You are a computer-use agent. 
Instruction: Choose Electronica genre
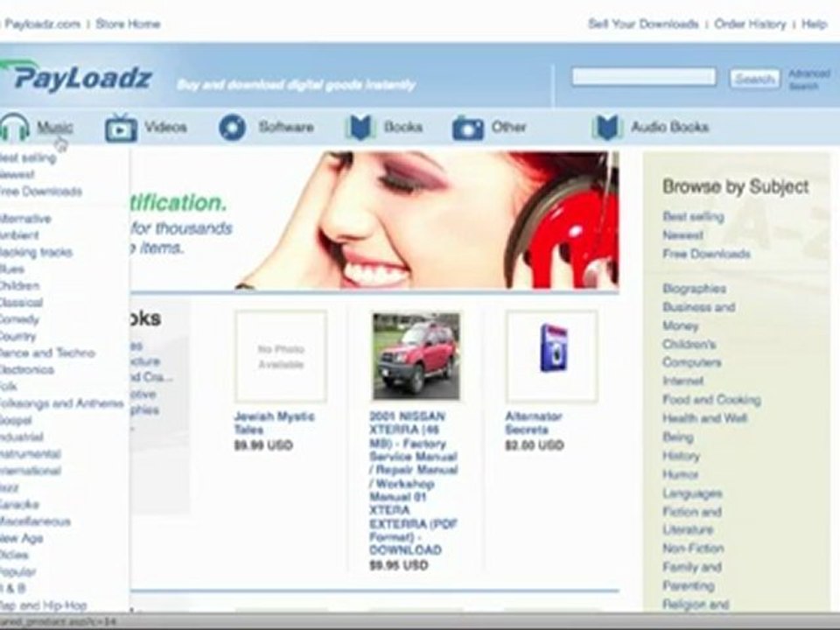coord(27,369)
